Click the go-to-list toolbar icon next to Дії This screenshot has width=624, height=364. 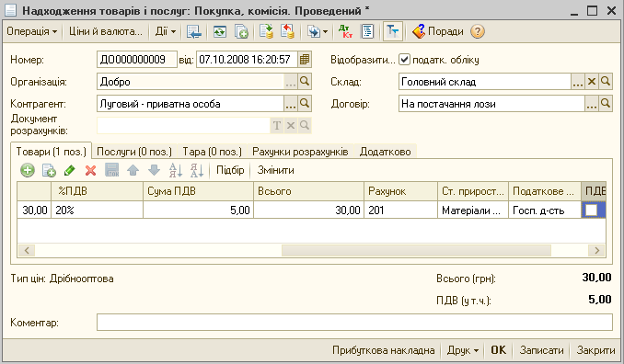[x=194, y=31]
